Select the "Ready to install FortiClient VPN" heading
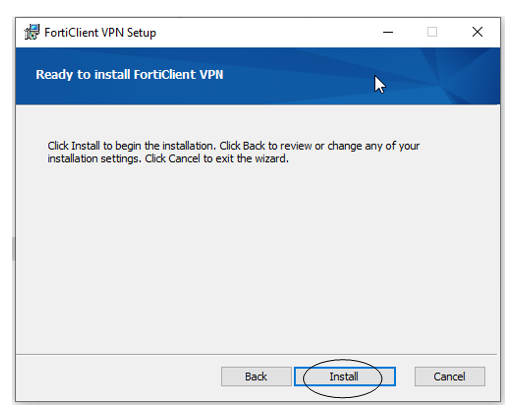521x416 pixels. pos(129,75)
